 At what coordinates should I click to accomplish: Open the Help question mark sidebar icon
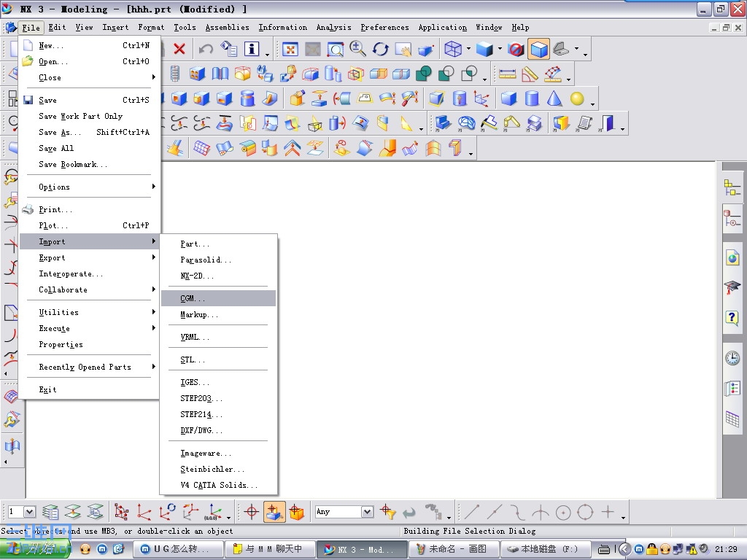pyautogui.click(x=732, y=318)
